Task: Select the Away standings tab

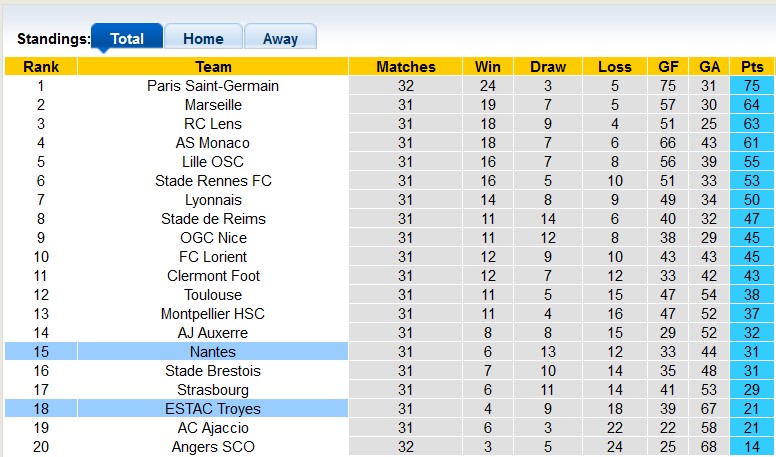Action: (x=280, y=38)
